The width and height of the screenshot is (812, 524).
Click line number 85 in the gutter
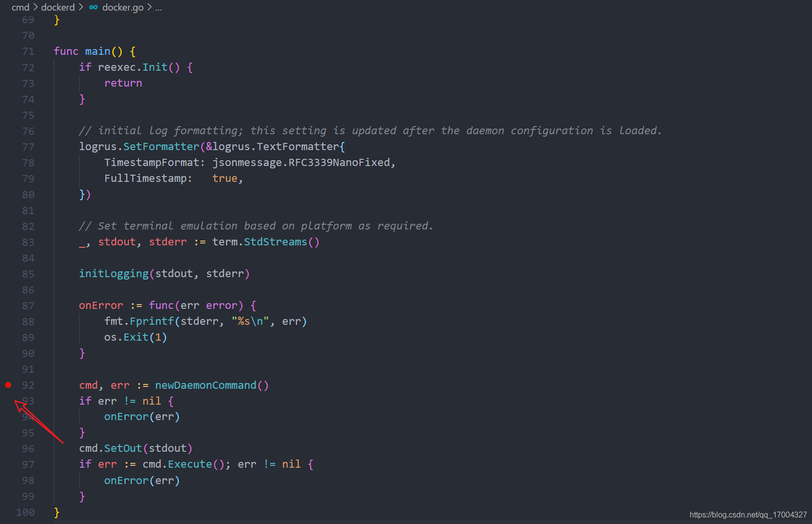(x=28, y=274)
